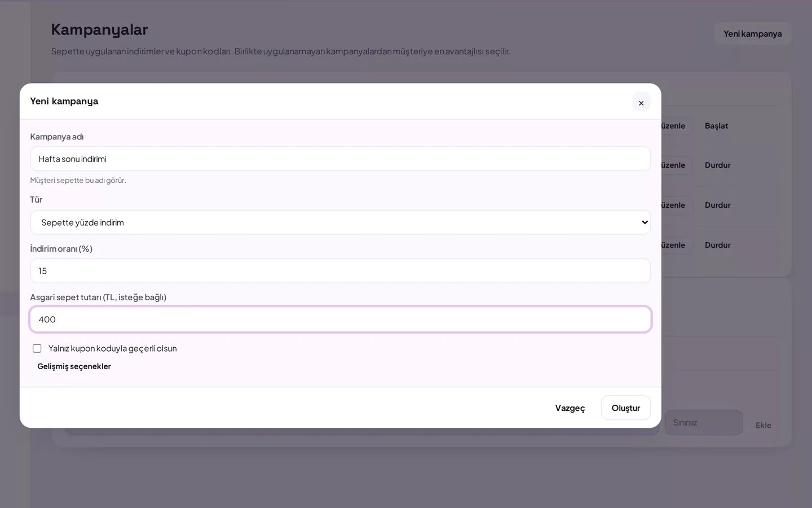Click the Kampanyalar page heading
812x508 pixels.
tap(100, 29)
